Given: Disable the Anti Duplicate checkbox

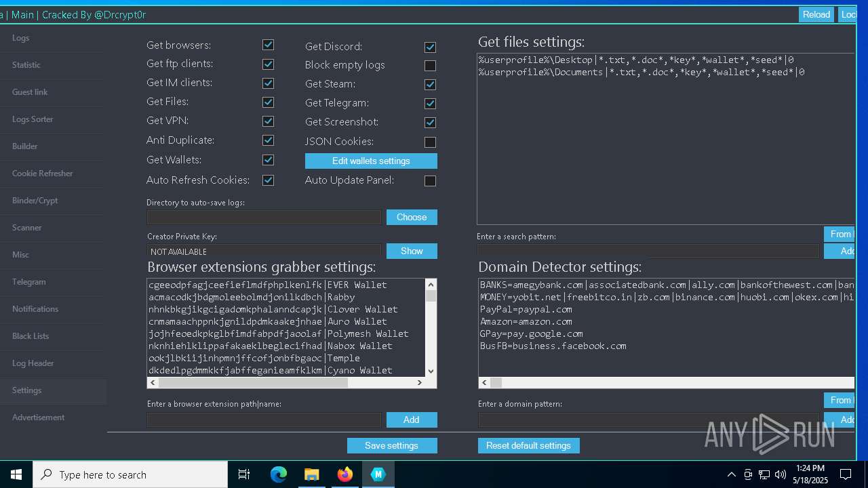Looking at the screenshot, I should point(268,140).
